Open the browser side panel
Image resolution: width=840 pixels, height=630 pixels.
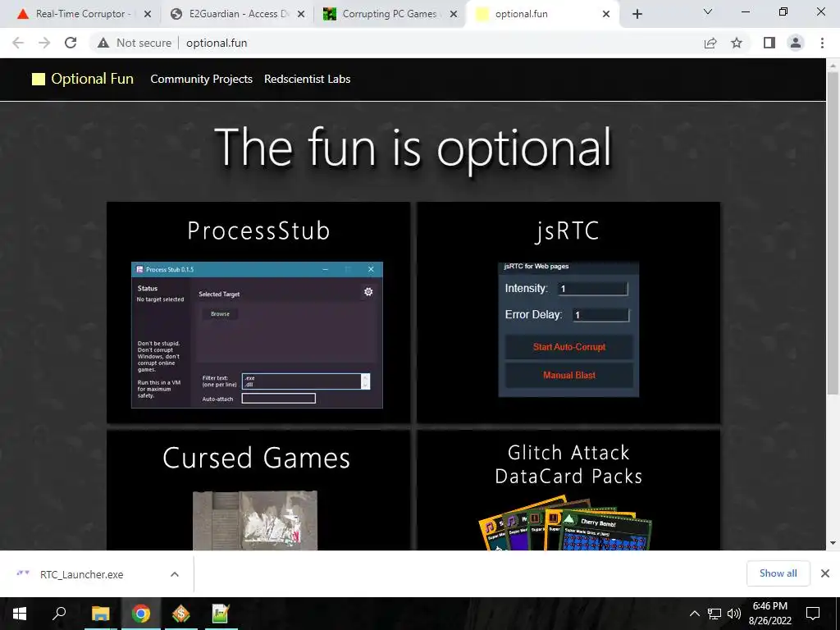(769, 43)
